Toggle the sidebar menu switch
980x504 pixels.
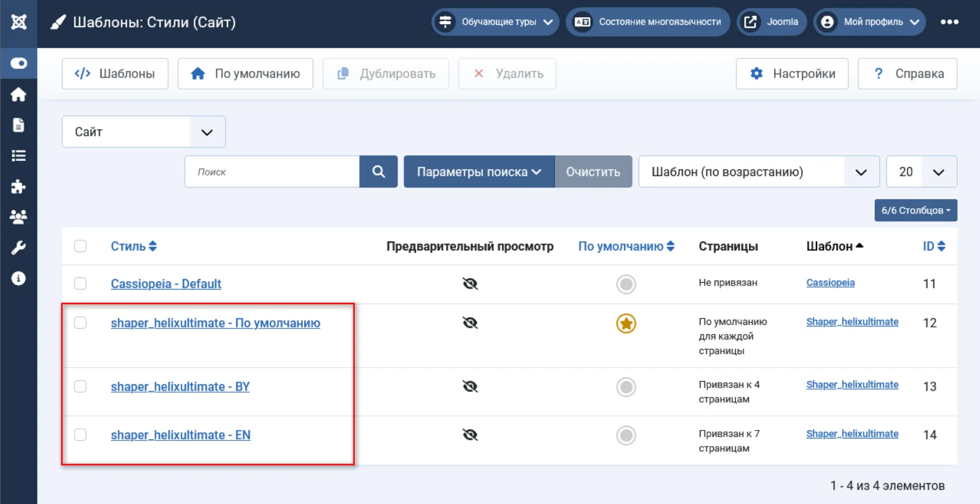[19, 64]
